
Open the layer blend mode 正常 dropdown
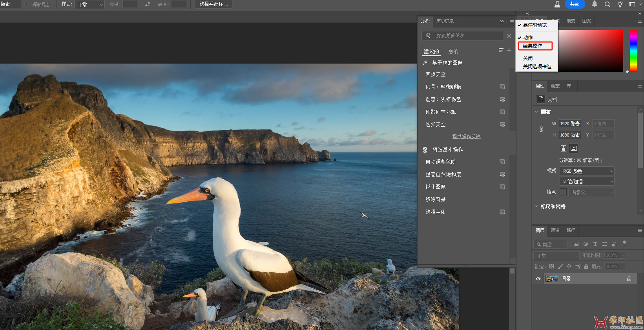(556, 255)
